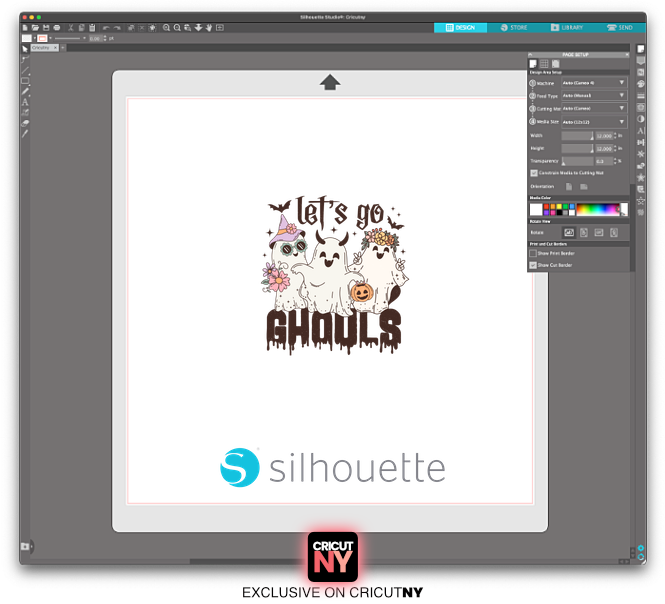Select the Knife tool
665x604 pixels.
[25, 134]
